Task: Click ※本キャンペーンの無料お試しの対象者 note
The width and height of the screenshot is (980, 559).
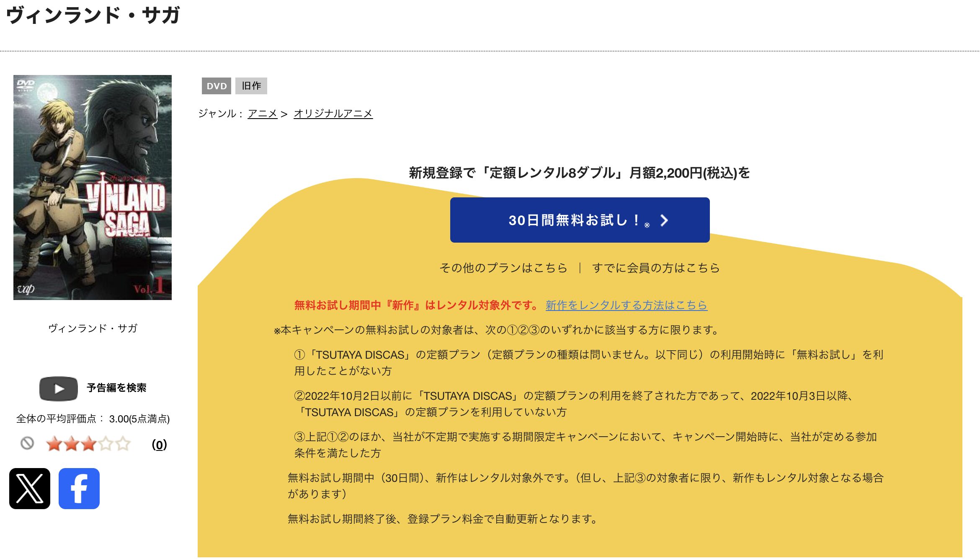Action: coord(496,330)
